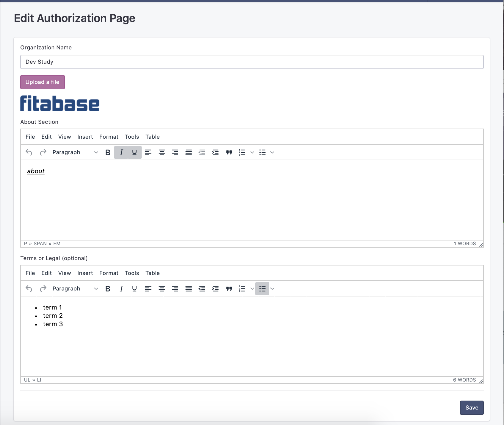Redo in the About Section editor

(x=43, y=152)
